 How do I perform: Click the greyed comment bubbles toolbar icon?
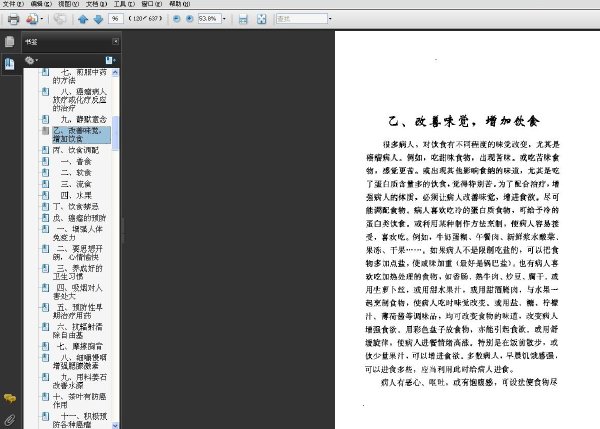(60, 18)
